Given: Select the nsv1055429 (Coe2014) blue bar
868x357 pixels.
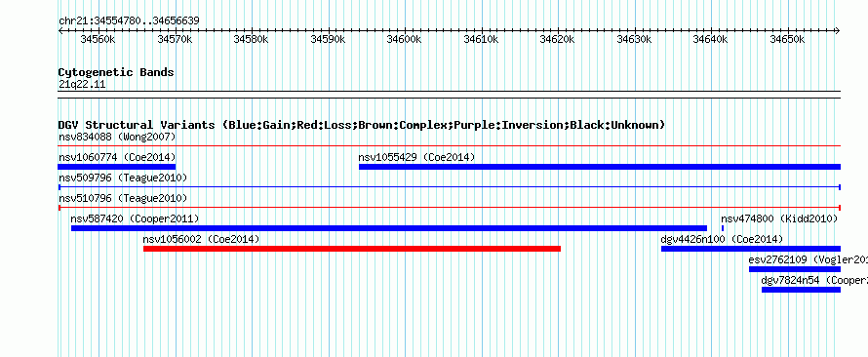Looking at the screenshot, I should [x=600, y=167].
